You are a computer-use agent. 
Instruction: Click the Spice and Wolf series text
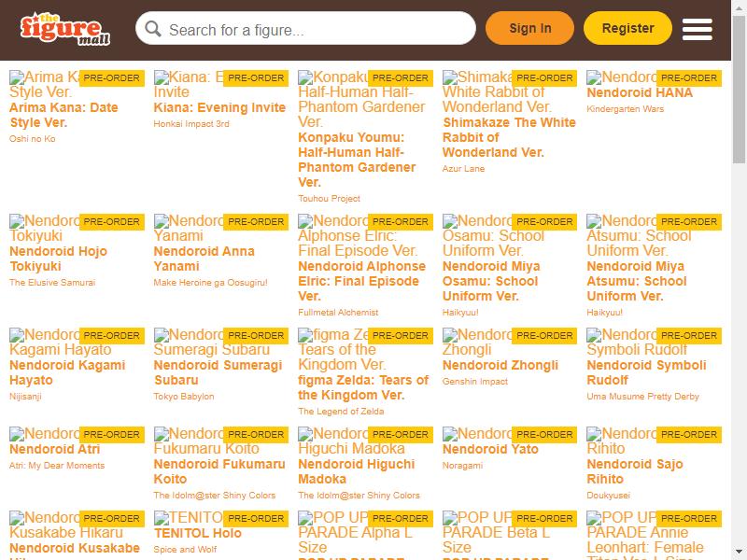tap(185, 549)
